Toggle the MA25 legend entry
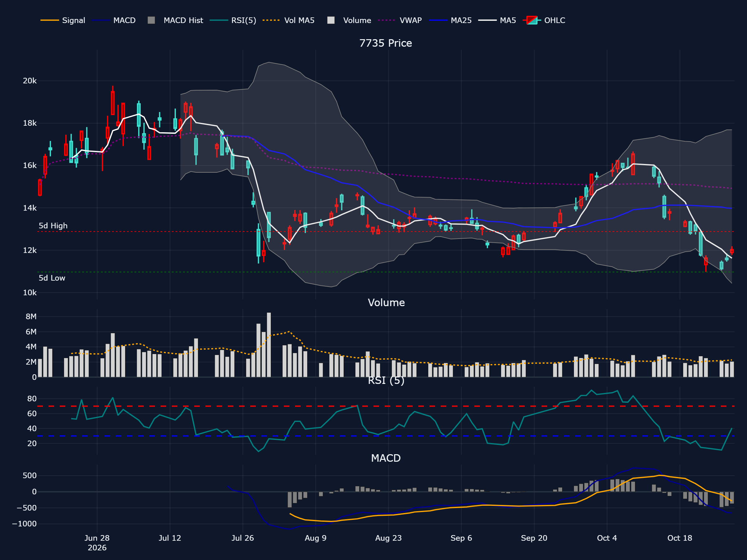747x560 pixels. tap(450, 20)
